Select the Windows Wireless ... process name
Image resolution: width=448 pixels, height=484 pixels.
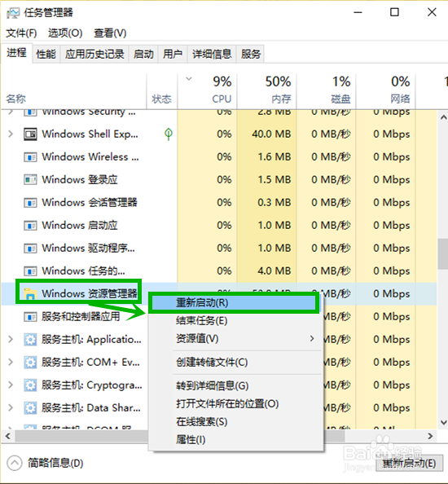click(x=90, y=156)
